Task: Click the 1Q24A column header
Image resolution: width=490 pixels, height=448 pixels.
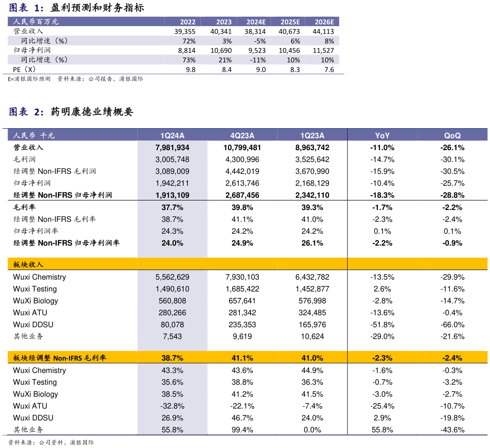Action: coord(172,135)
